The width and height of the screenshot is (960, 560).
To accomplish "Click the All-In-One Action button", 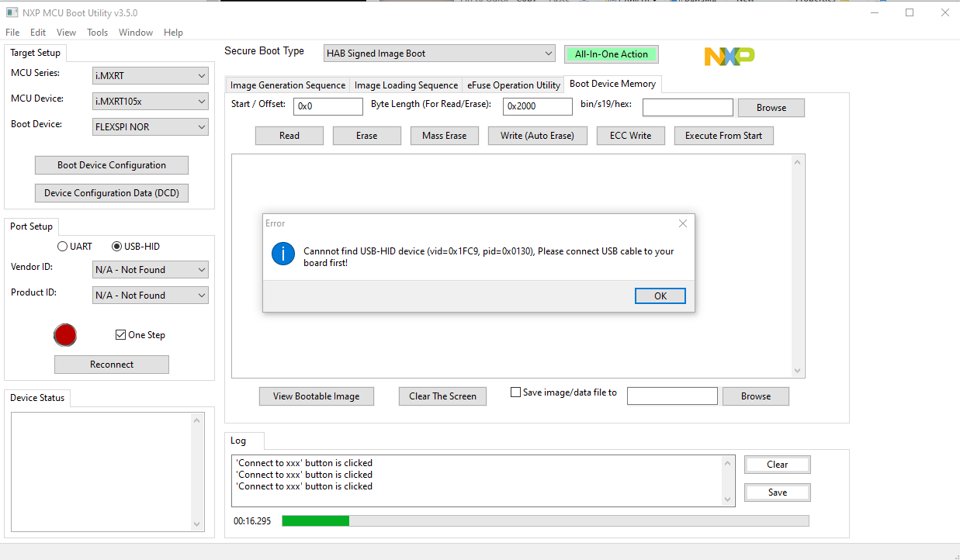I will 611,54.
